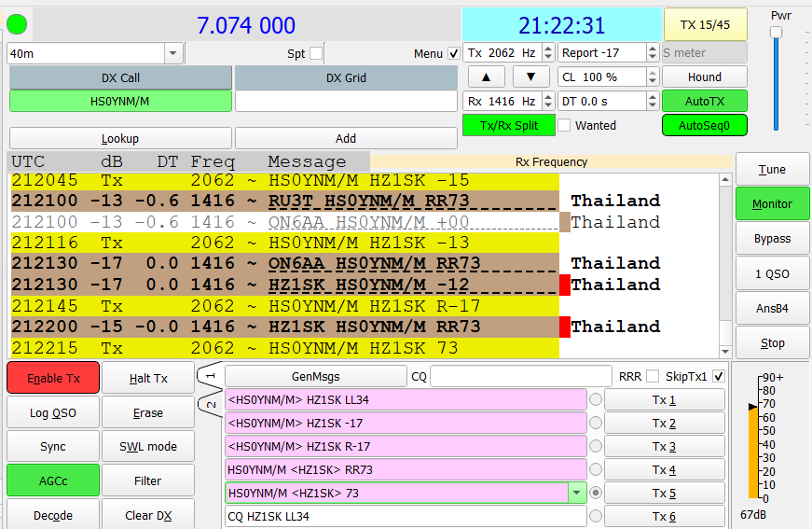
Task: Erase the decode window
Action: [148, 413]
